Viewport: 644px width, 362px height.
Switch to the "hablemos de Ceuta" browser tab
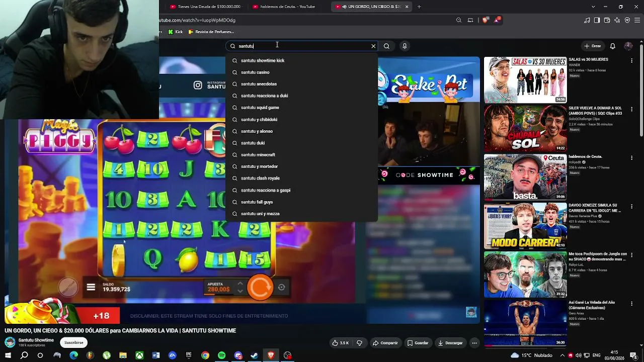tap(288, 7)
